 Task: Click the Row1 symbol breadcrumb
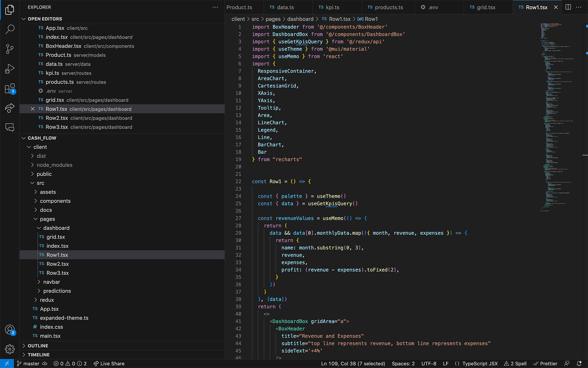coord(368,19)
